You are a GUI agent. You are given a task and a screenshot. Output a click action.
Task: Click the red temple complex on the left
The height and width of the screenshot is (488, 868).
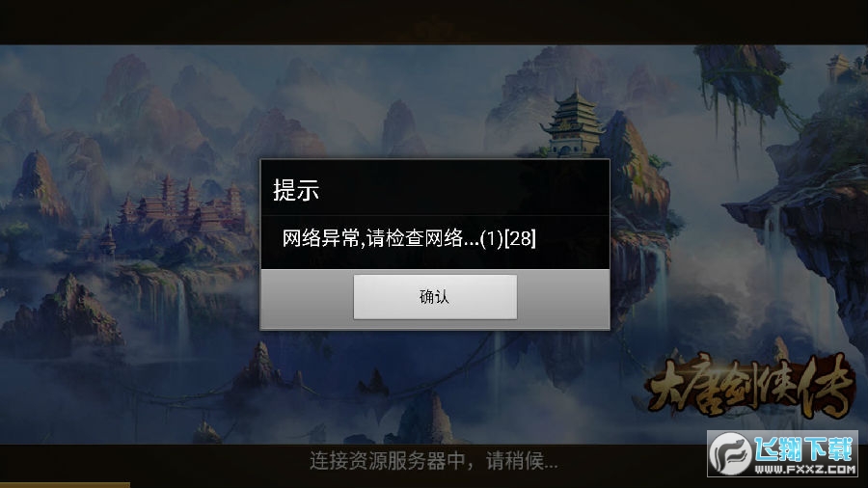tap(182, 206)
